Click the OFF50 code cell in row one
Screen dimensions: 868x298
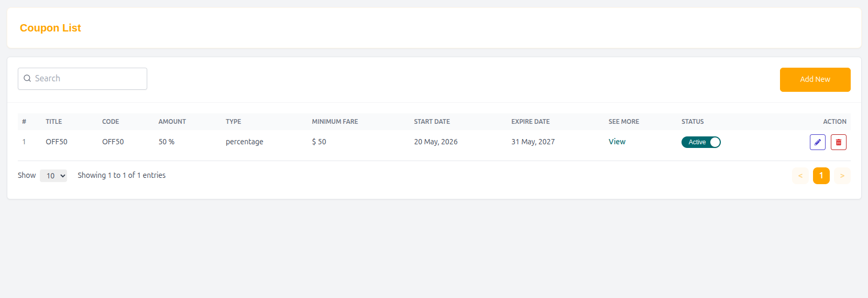pos(113,142)
